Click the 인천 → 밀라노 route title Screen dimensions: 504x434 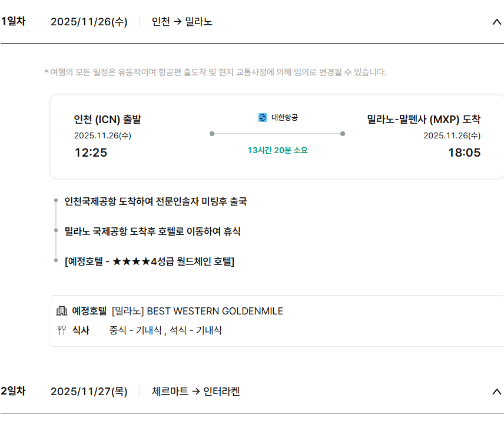click(x=182, y=22)
